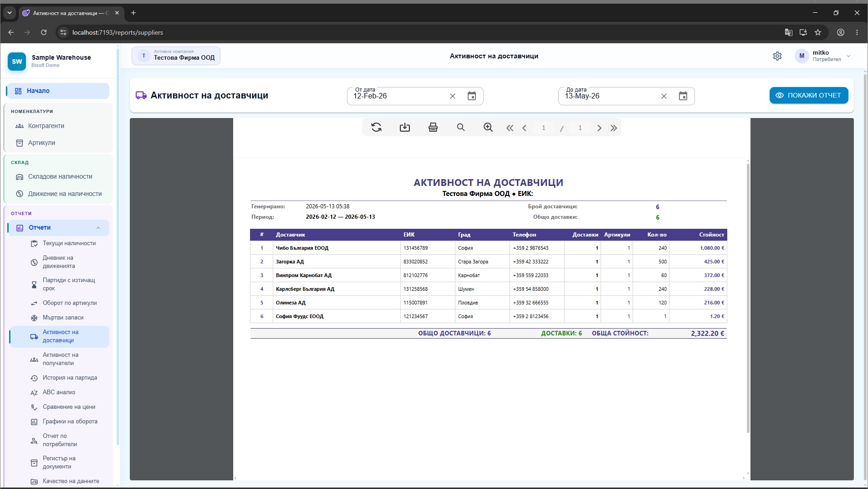868x489 pixels.
Task: Open a new browser tab
Action: point(133,13)
